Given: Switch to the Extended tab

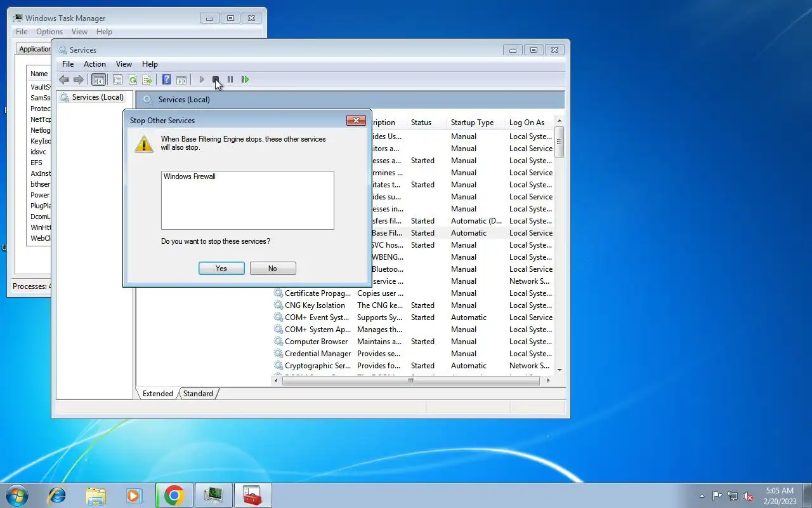Looking at the screenshot, I should tap(157, 394).
